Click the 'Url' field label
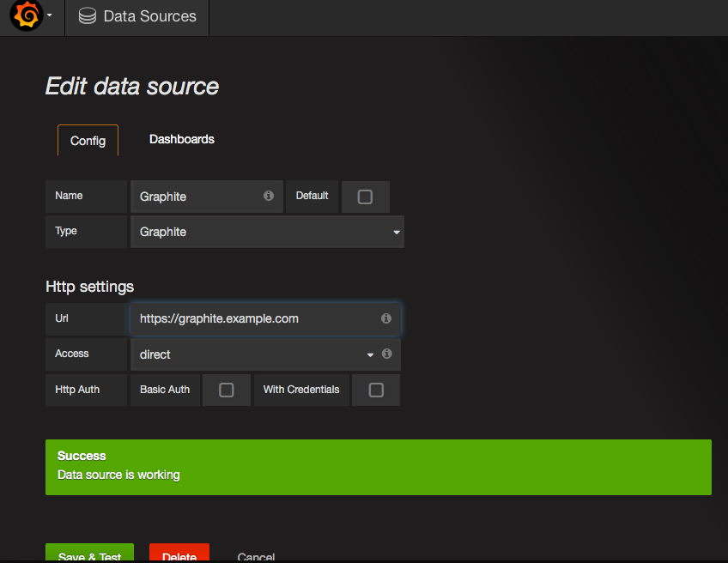 [62, 318]
